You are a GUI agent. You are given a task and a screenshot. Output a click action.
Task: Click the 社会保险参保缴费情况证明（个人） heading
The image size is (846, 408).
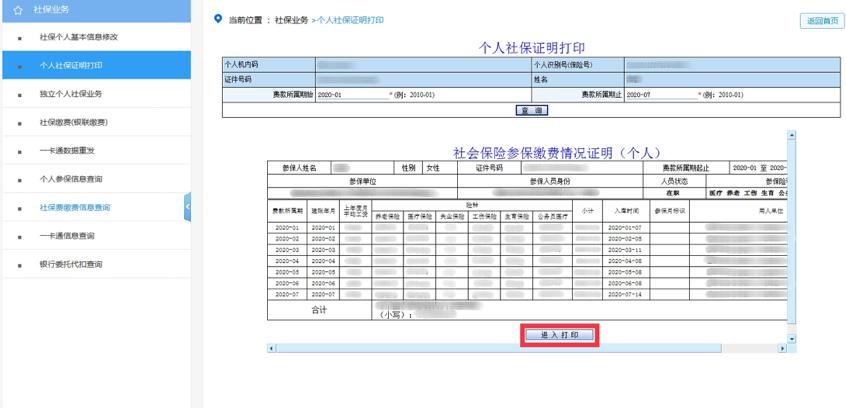tap(557, 153)
